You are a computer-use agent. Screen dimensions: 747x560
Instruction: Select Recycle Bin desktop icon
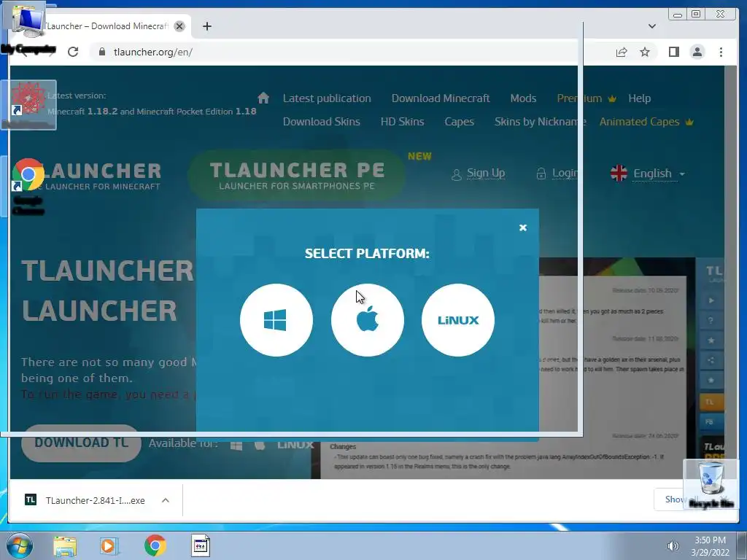point(711,485)
